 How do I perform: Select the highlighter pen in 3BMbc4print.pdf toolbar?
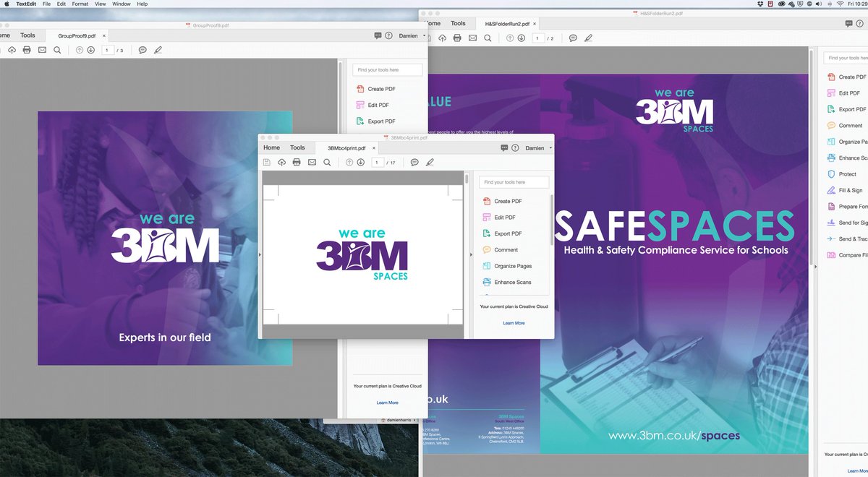(430, 163)
